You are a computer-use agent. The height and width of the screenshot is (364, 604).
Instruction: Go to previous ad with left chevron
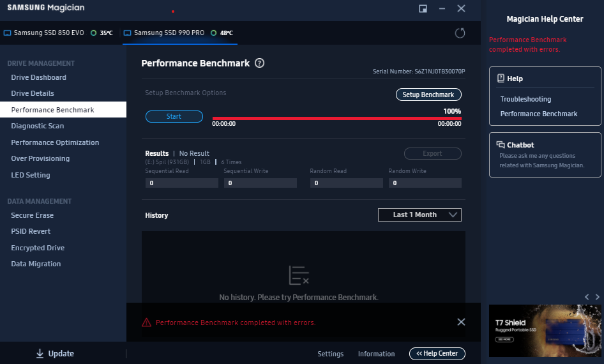587,296
